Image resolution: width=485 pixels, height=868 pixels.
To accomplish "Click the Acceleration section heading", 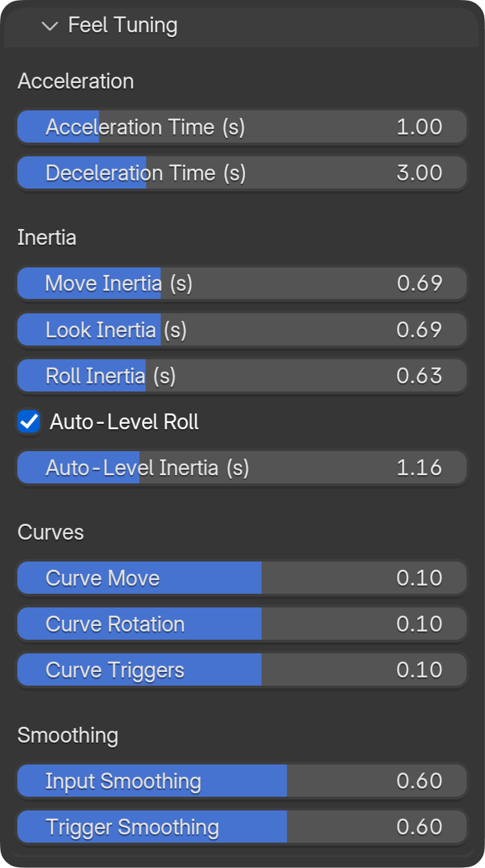I will [x=75, y=82].
